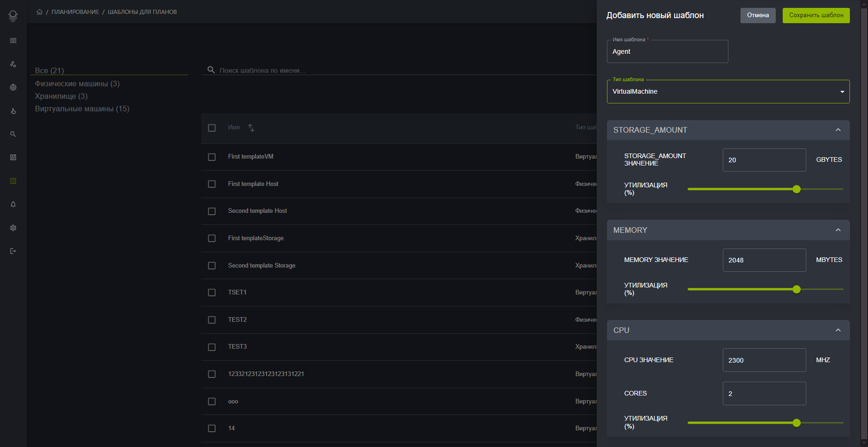868x447 pixels.
Task: Click the STORAGE_AMOUNT value field 20
Action: pyautogui.click(x=764, y=160)
